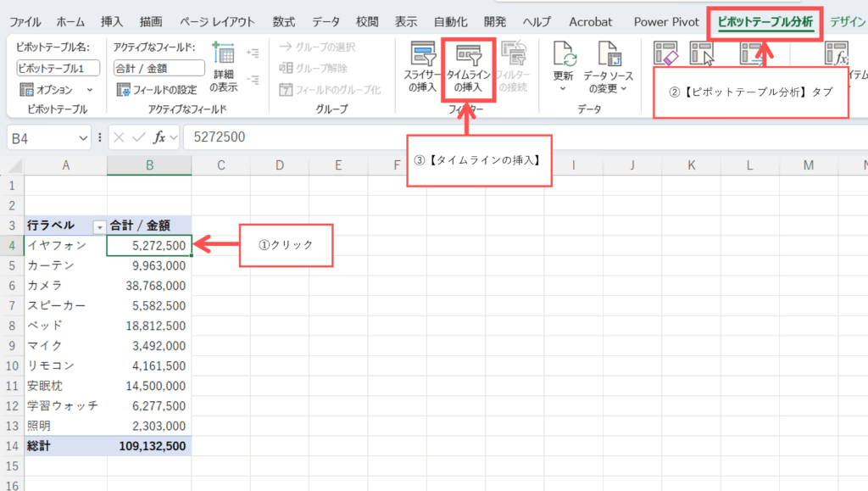Click the Select PivotTable cursor icon
The width and height of the screenshot is (868, 491).
coord(703,56)
